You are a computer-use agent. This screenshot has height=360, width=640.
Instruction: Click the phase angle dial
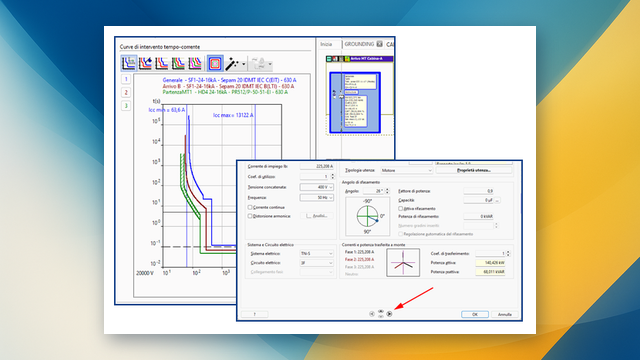[367, 216]
